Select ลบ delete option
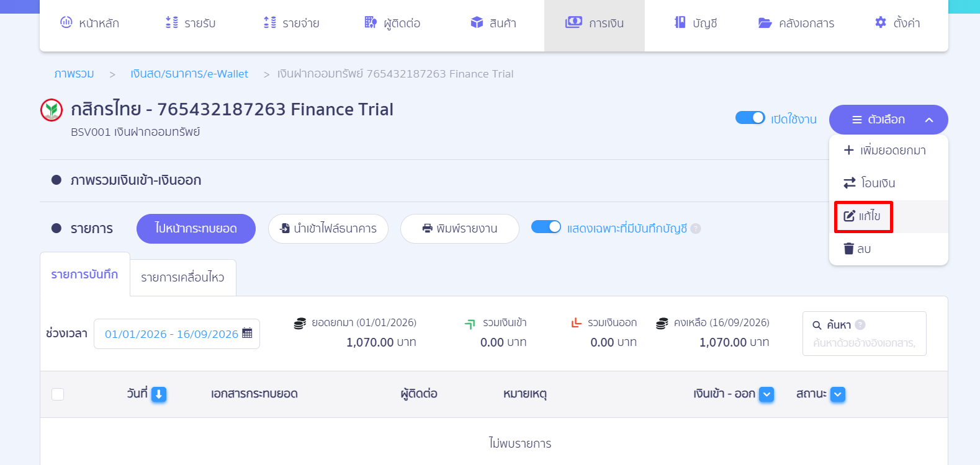This screenshot has height=465, width=980. tap(888, 249)
